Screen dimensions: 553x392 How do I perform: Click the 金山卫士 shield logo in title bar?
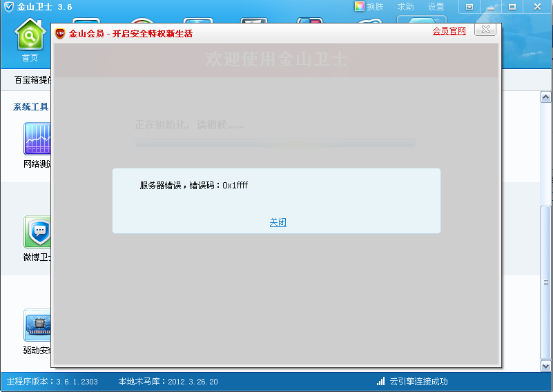[8, 7]
